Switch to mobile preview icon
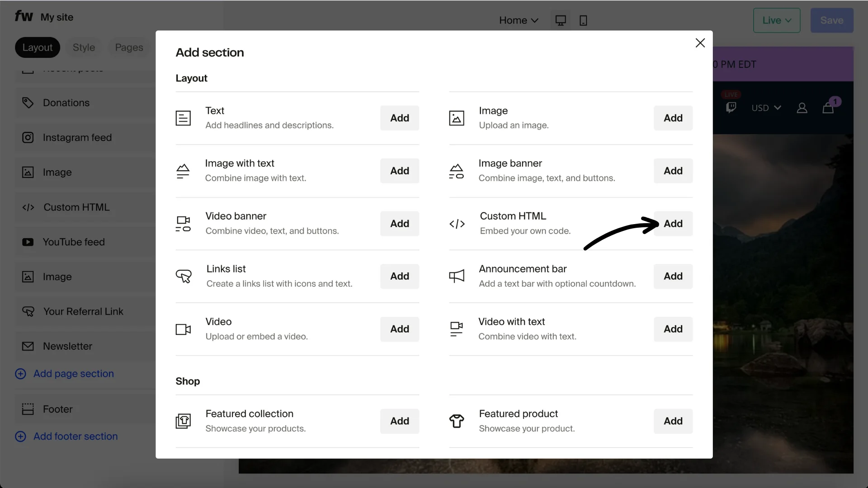Image resolution: width=868 pixels, height=488 pixels. [x=583, y=20]
